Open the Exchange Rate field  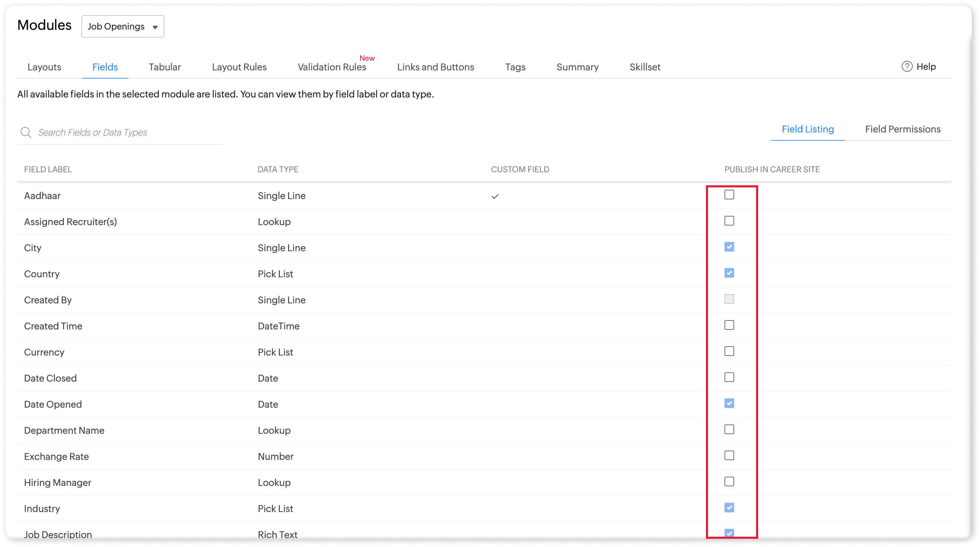click(x=56, y=456)
